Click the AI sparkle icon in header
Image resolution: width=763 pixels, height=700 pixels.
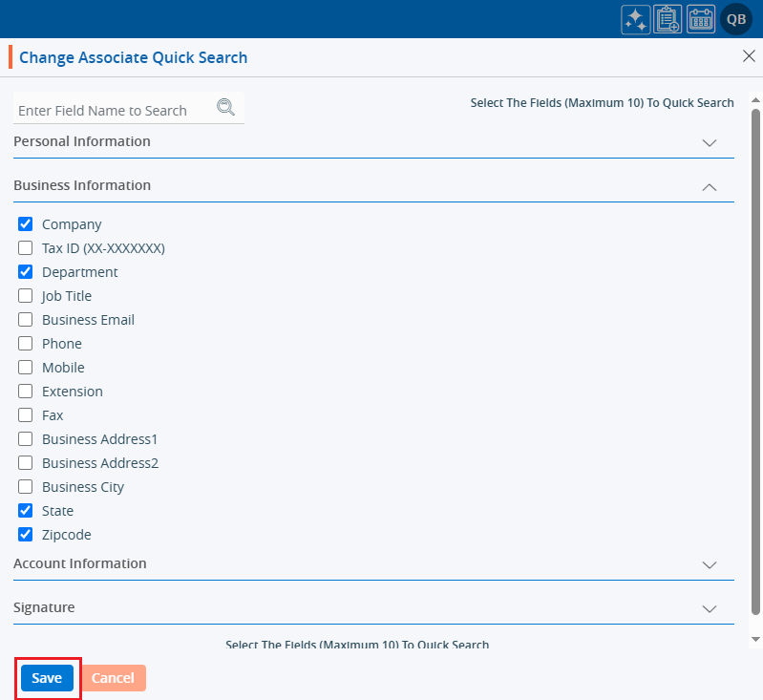(x=636, y=19)
